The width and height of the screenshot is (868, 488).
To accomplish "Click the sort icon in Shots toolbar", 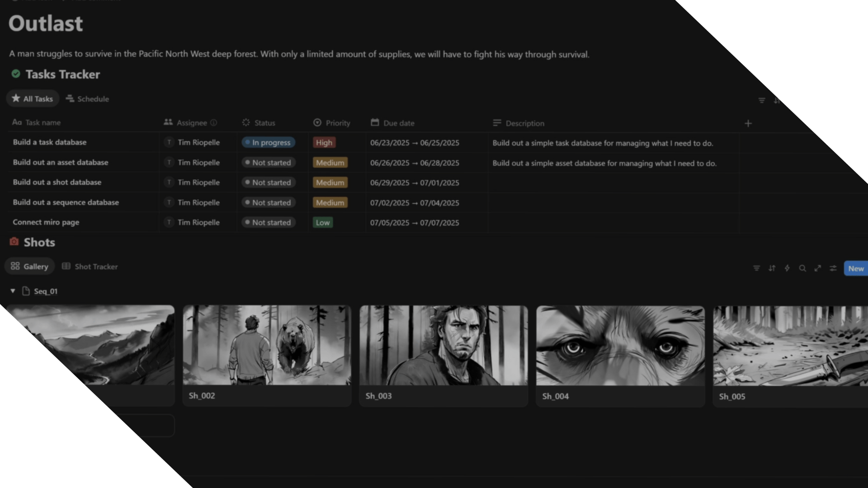I will point(772,268).
